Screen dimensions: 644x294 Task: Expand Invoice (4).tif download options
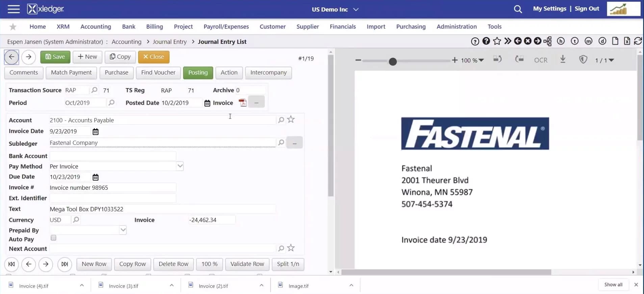[x=82, y=286]
